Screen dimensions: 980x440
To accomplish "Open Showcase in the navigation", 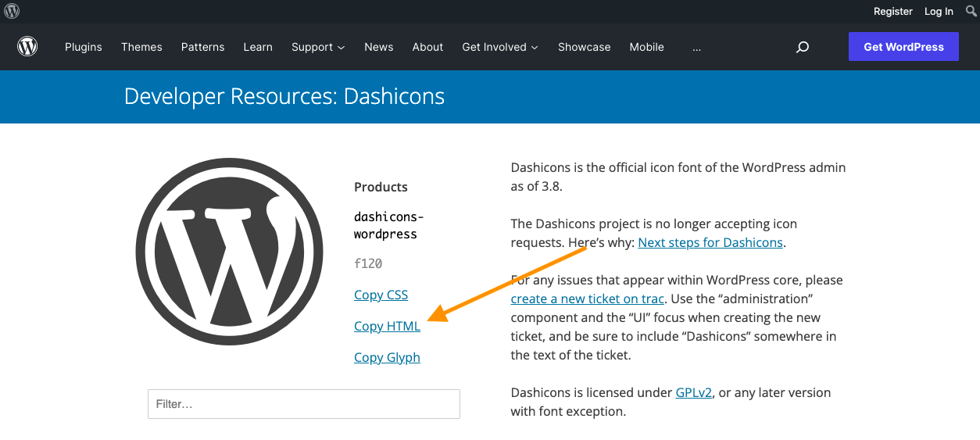I will 585,47.
